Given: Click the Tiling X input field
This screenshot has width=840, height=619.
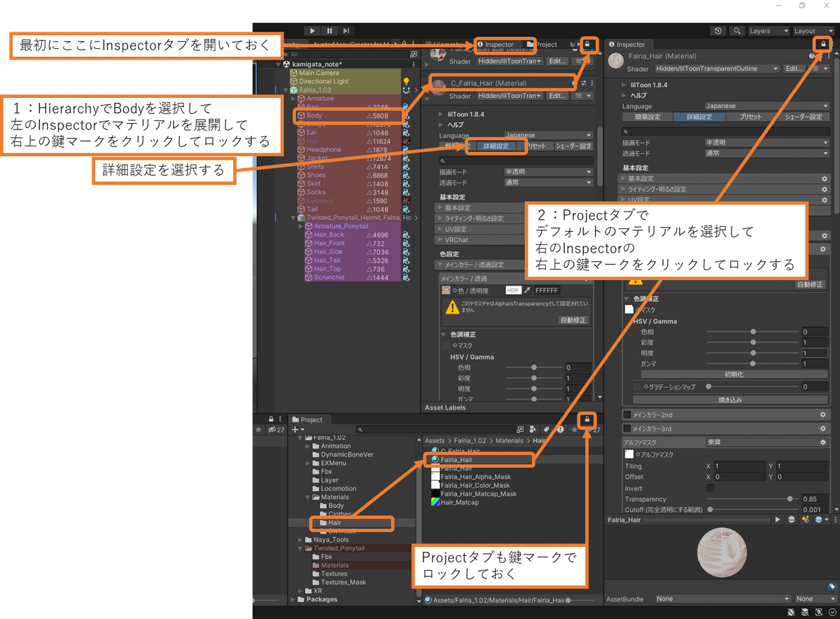Looking at the screenshot, I should pyautogui.click(x=738, y=466).
